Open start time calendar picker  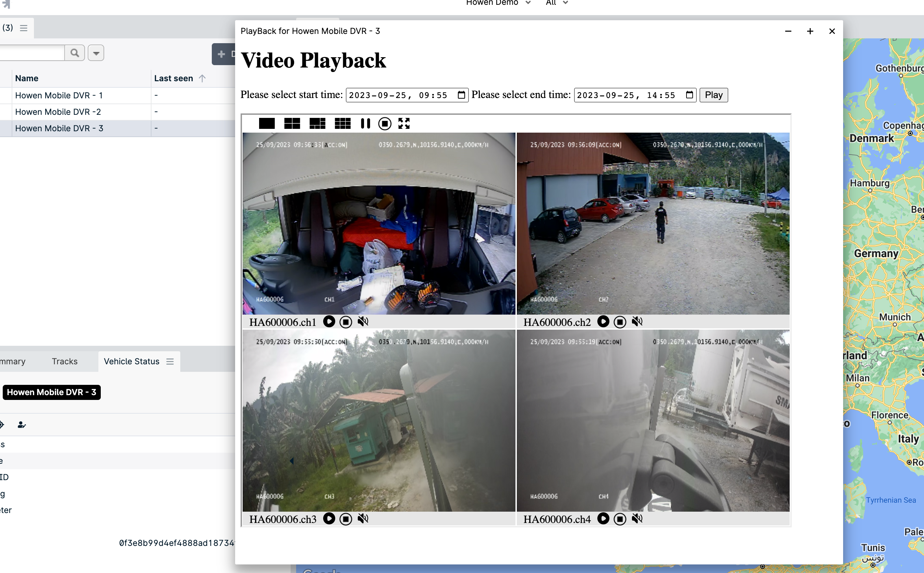[x=461, y=95]
